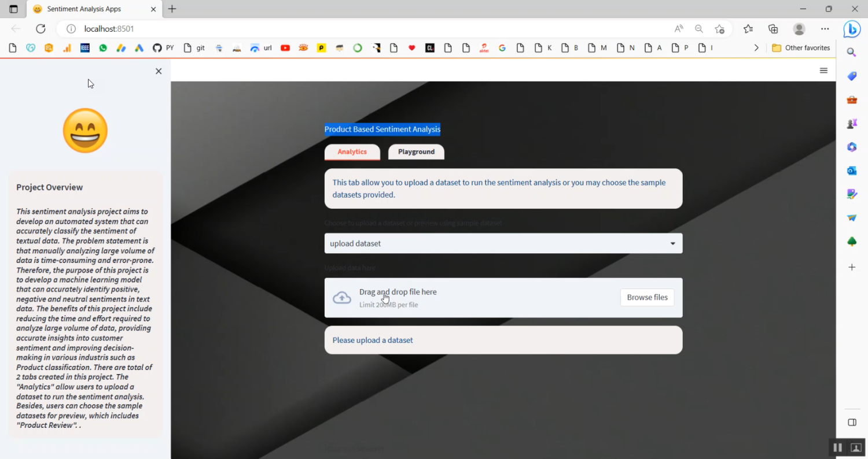
Task: Open the Streamlit hamburger menu
Action: tap(823, 71)
